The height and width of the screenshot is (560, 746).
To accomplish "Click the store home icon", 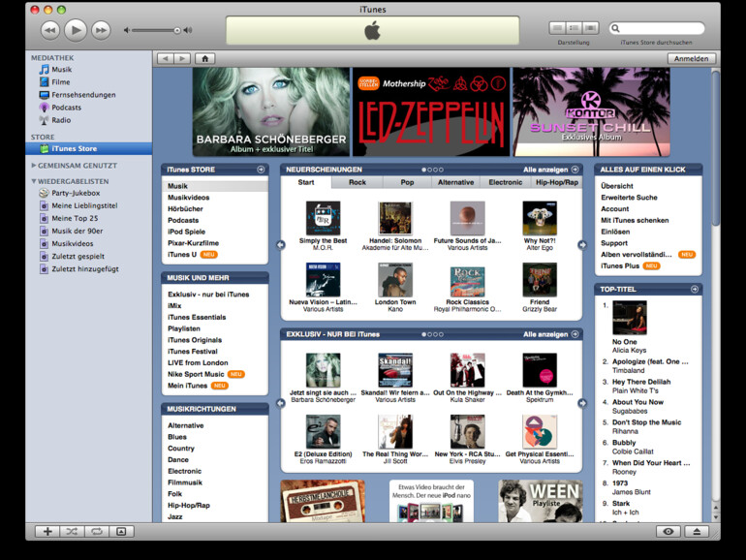I will point(205,58).
